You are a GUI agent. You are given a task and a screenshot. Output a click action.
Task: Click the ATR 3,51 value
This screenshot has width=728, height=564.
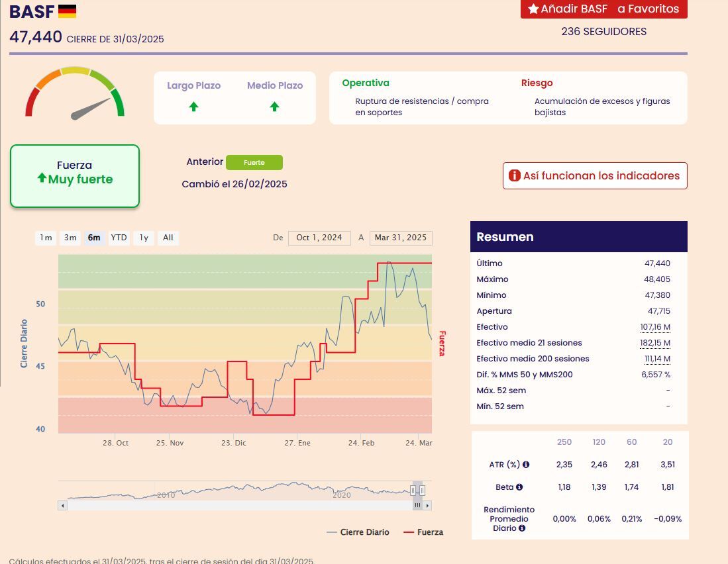point(668,464)
